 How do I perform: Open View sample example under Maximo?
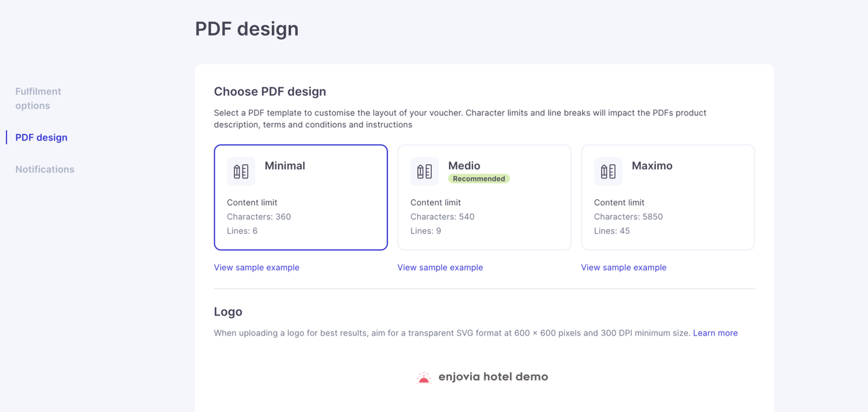tap(624, 268)
